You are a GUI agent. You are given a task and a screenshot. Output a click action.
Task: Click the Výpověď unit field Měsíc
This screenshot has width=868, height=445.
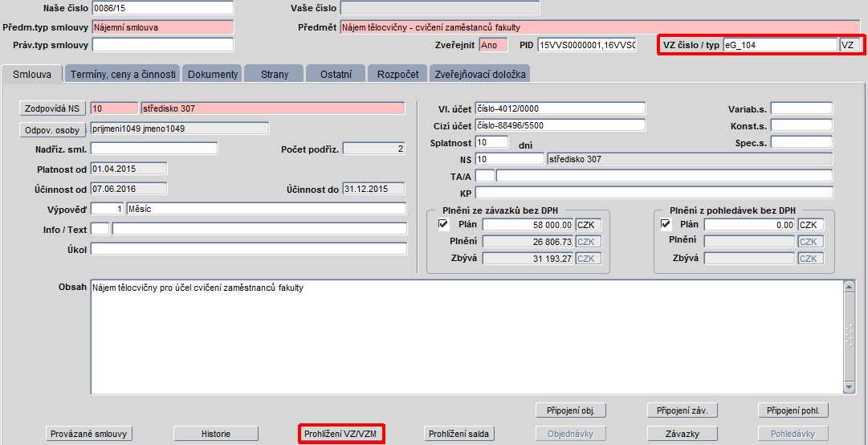click(267, 209)
